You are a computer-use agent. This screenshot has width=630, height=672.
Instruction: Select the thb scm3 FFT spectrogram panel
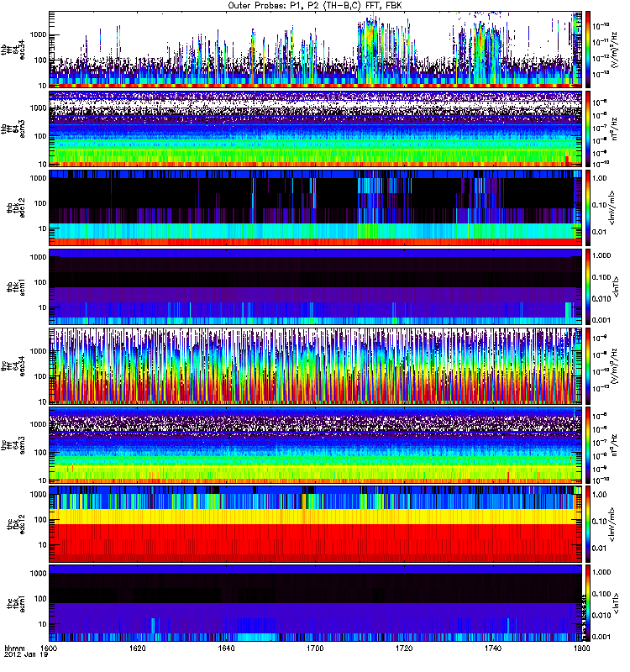(315, 127)
